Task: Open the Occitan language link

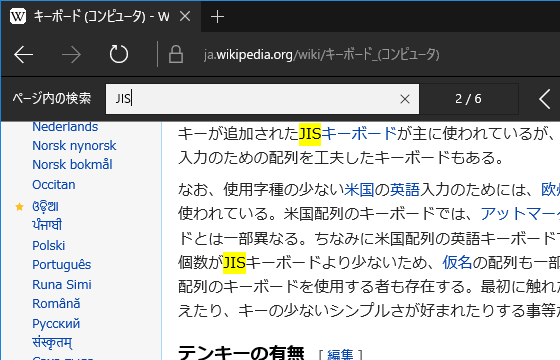Action: click(x=54, y=185)
